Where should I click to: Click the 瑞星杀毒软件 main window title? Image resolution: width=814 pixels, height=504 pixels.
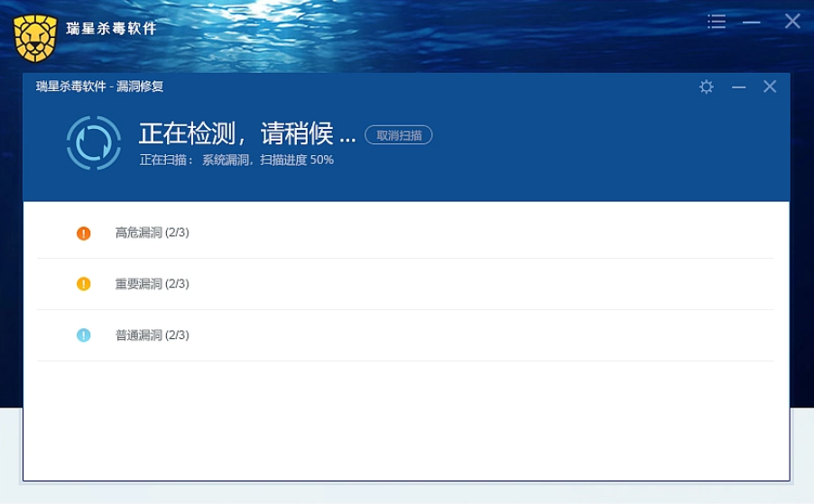(x=111, y=28)
